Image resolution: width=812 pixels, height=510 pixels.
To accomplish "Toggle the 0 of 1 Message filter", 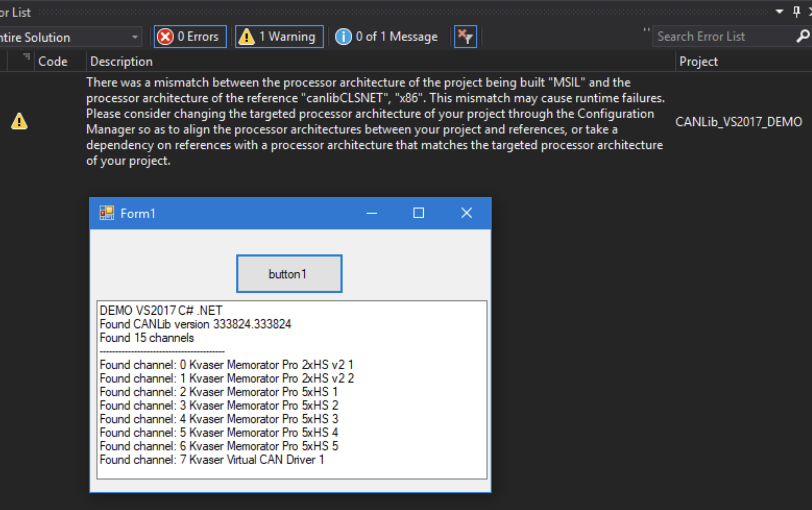I will click(x=387, y=37).
